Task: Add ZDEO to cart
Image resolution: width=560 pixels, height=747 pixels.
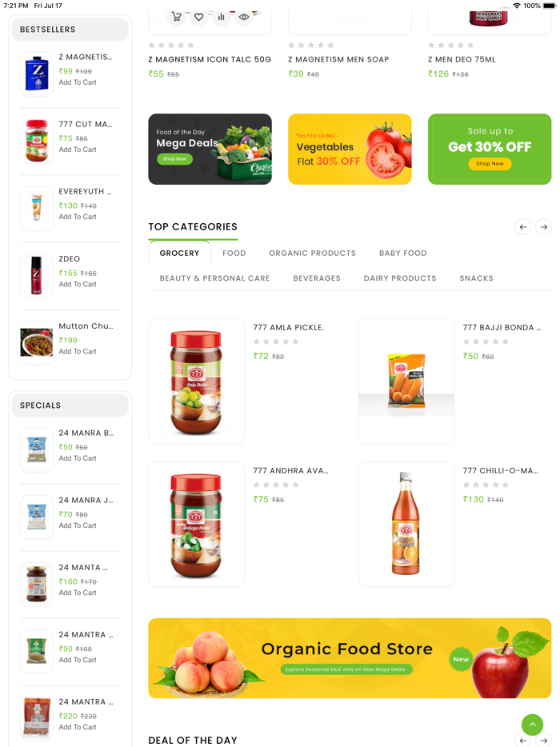Action: pyautogui.click(x=78, y=284)
